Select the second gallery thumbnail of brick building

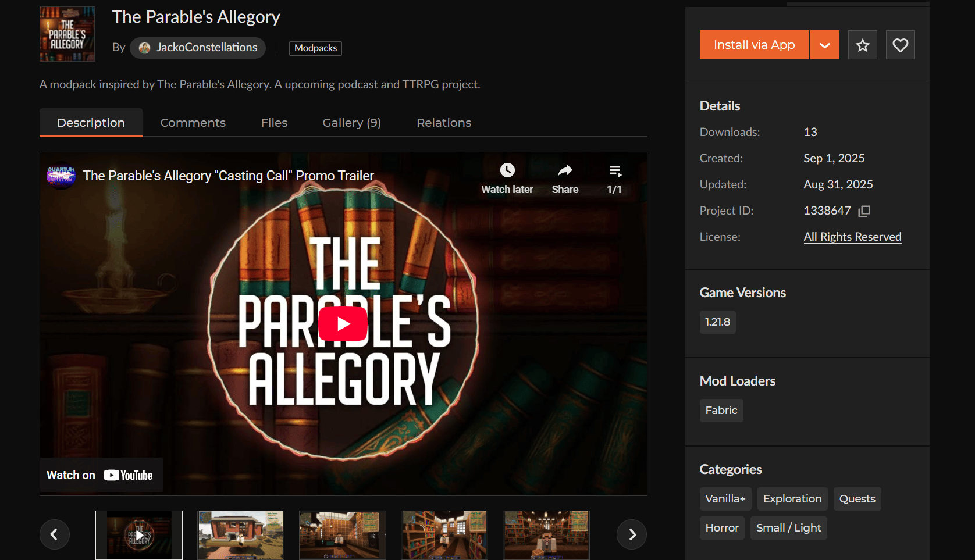241,536
